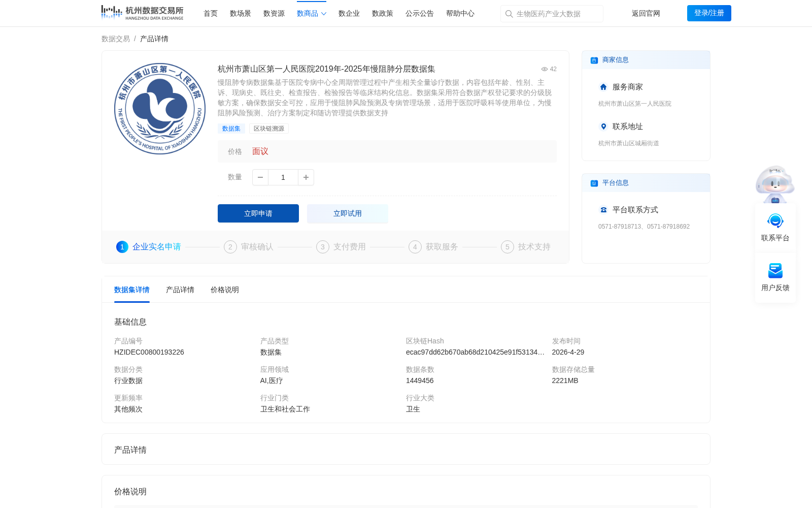
Task: Click the product title text
Action: 326,69
